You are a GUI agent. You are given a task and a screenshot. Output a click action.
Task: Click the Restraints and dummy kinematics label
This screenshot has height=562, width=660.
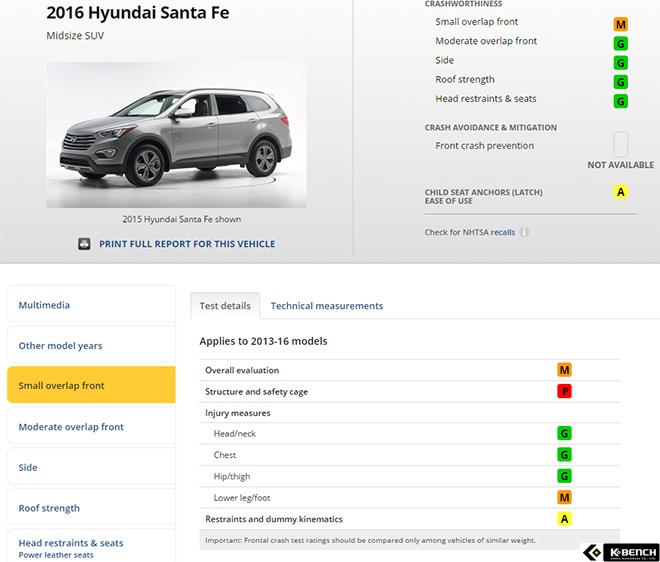274,519
